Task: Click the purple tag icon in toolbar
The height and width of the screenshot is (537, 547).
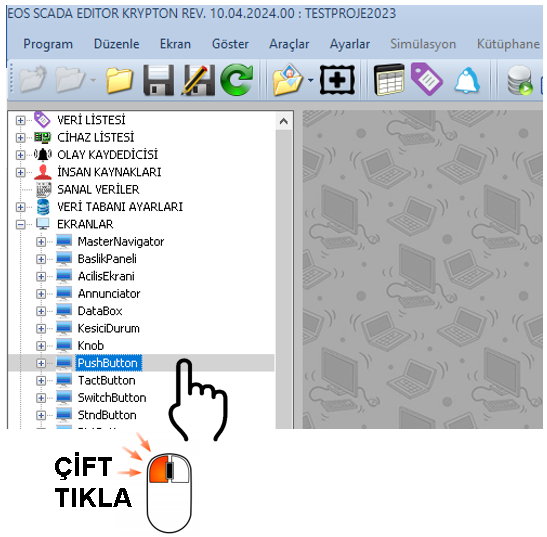Action: click(427, 79)
